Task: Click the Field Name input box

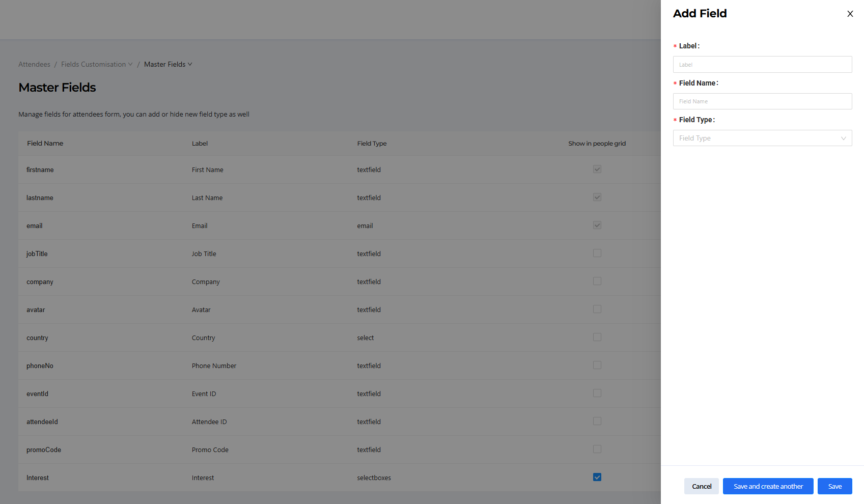Action: pyautogui.click(x=762, y=101)
